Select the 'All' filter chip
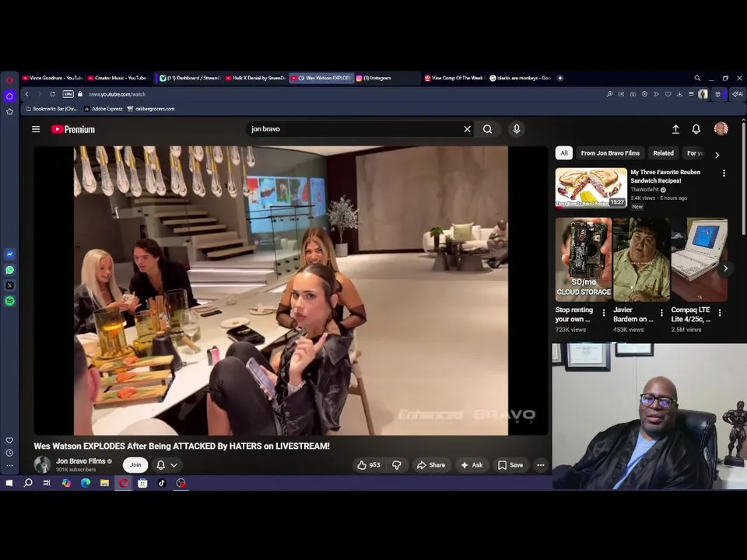 coord(564,153)
